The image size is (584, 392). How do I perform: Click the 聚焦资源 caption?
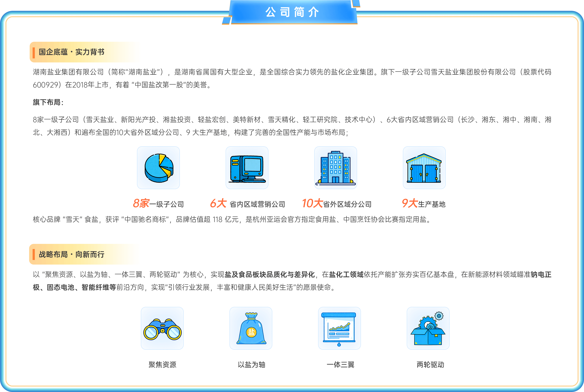pos(162,365)
